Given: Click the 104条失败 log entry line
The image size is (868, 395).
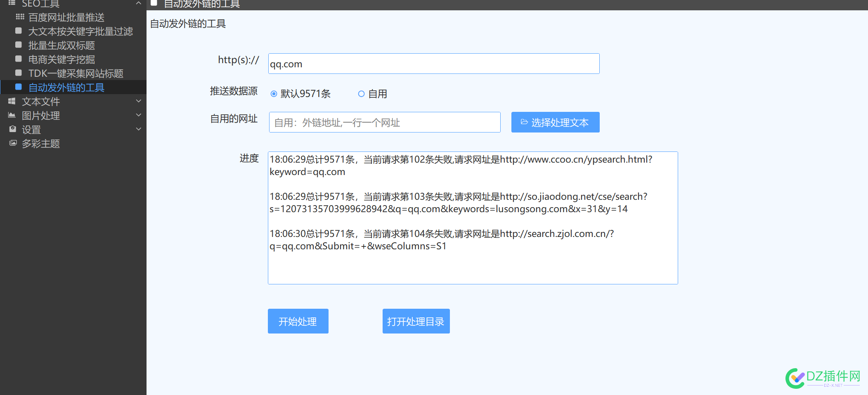Looking at the screenshot, I should click(x=442, y=240).
